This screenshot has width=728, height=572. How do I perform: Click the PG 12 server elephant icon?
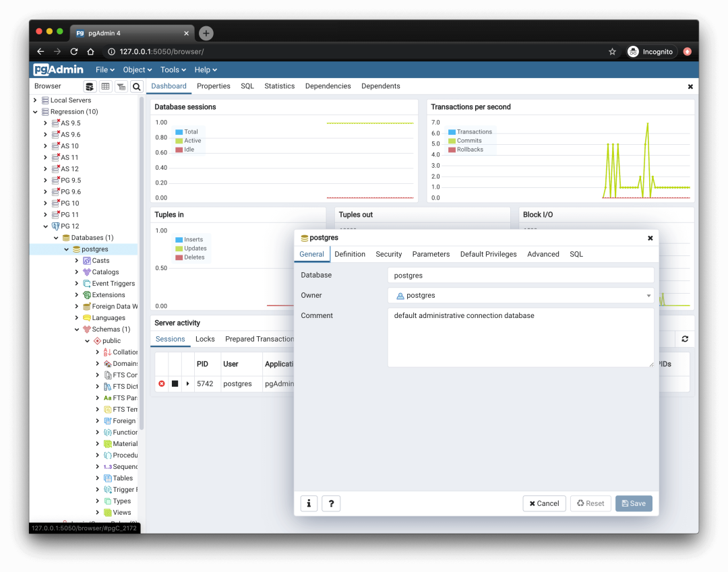tap(56, 226)
